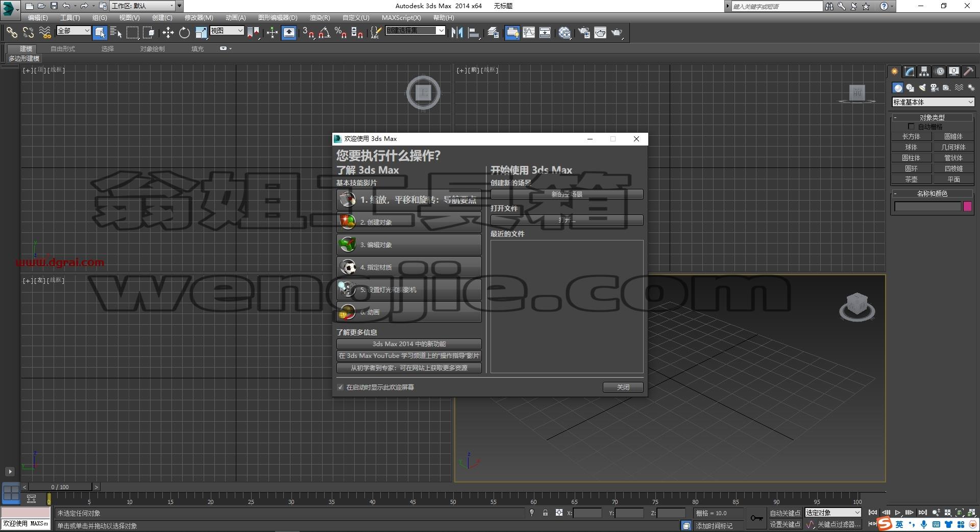Click the Sogou input method S icon
Image resolution: width=980 pixels, height=532 pixels.
[x=885, y=524]
